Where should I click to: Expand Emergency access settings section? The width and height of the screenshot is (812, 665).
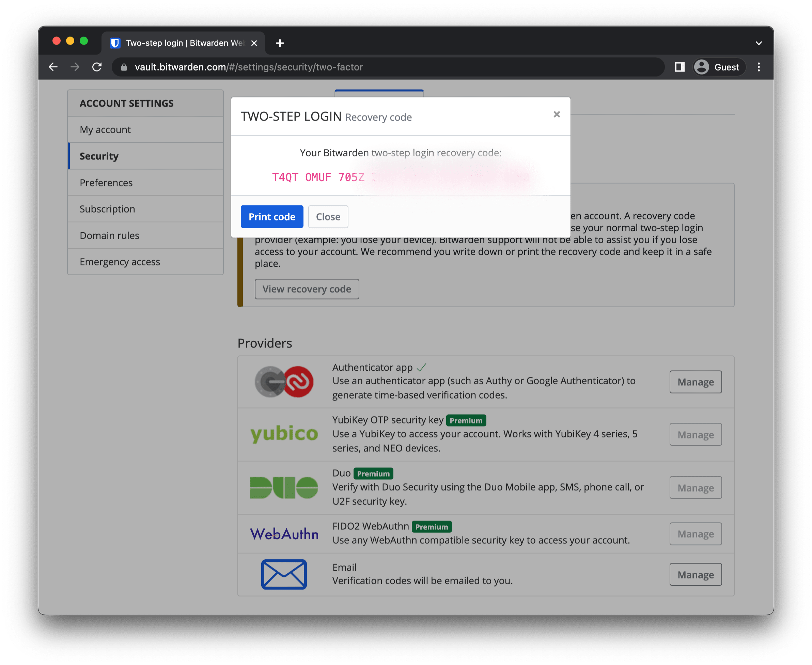point(120,262)
